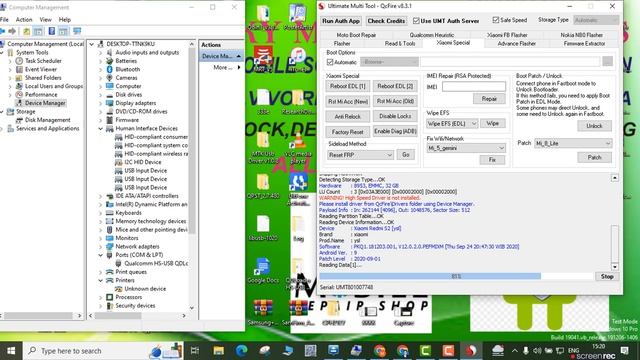Expand the Network adapters node
640x360 pixels.
coord(100,247)
